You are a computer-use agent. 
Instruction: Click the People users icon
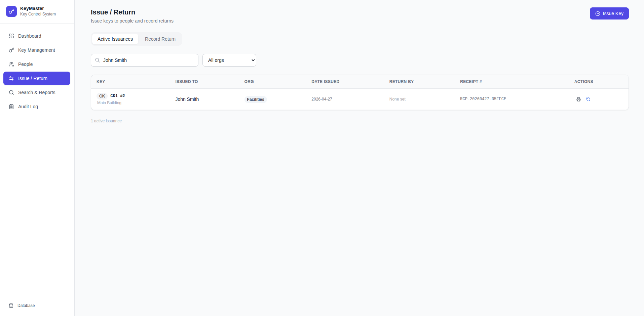pos(11,64)
